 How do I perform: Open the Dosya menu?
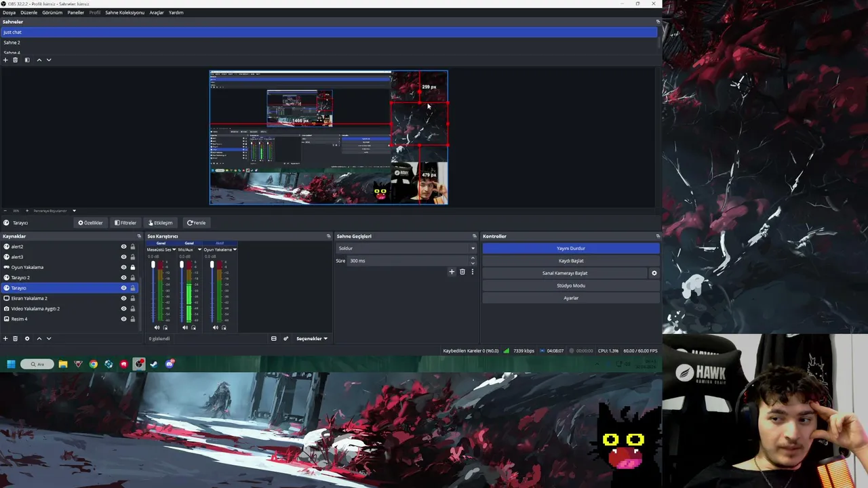tap(9, 12)
